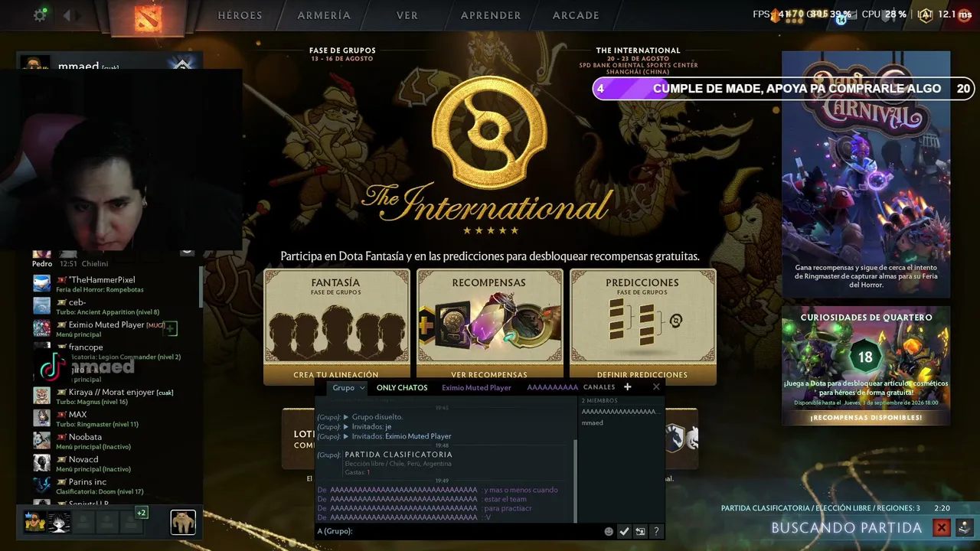Invite Eximio Muted Player with plus icon

point(171,328)
